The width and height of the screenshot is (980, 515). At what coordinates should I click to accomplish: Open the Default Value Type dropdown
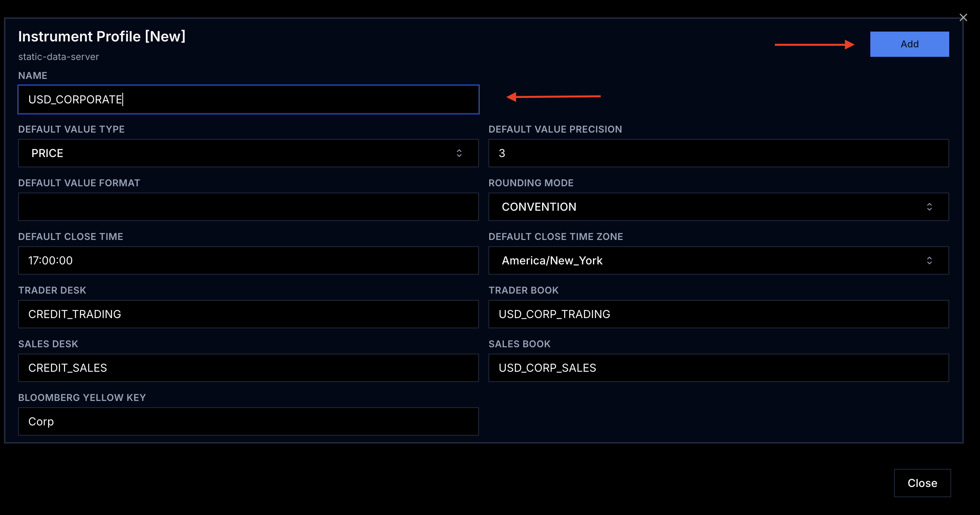coord(249,153)
